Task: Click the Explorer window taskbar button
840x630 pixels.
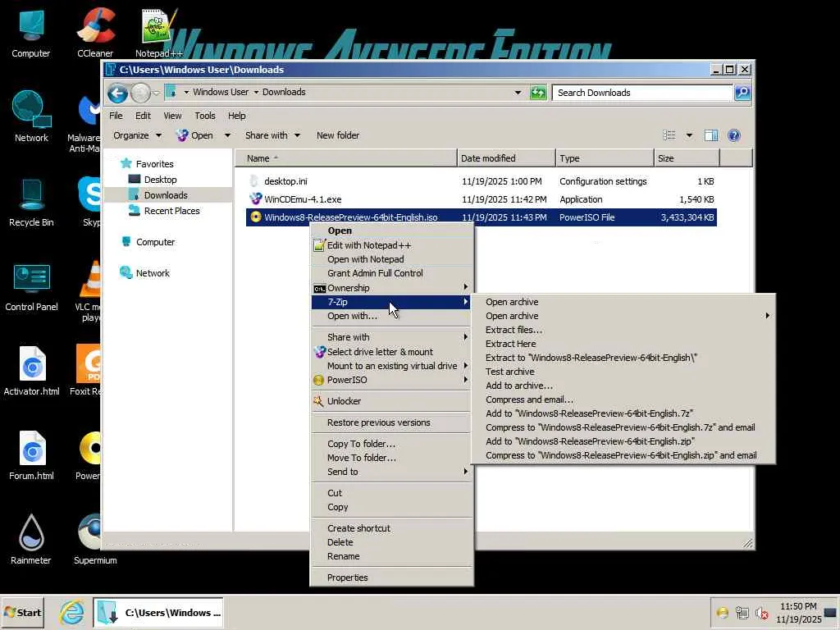Action: (158, 612)
